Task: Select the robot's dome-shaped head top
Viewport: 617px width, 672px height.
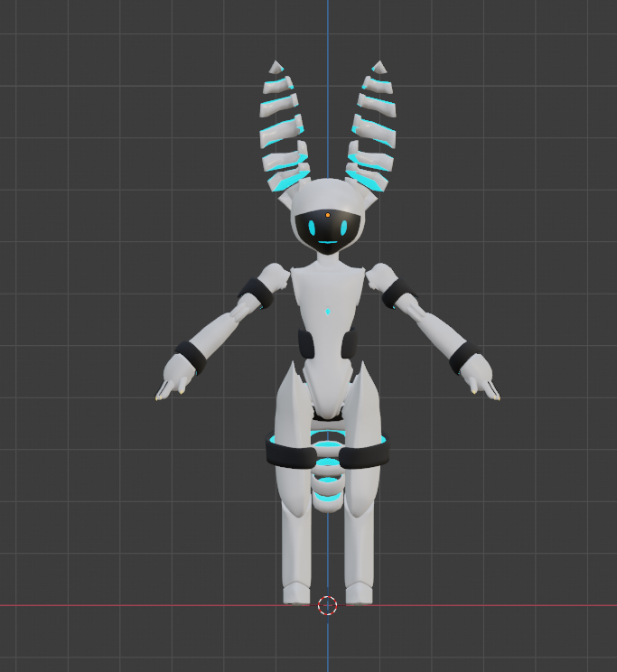Action: coord(328,195)
